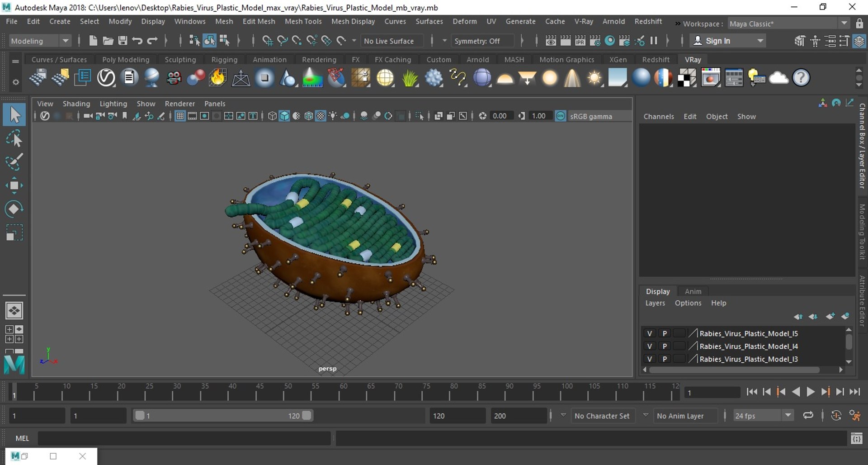Click the V-Ray help question mark icon
Viewport: 868px width, 465px height.
click(x=801, y=78)
